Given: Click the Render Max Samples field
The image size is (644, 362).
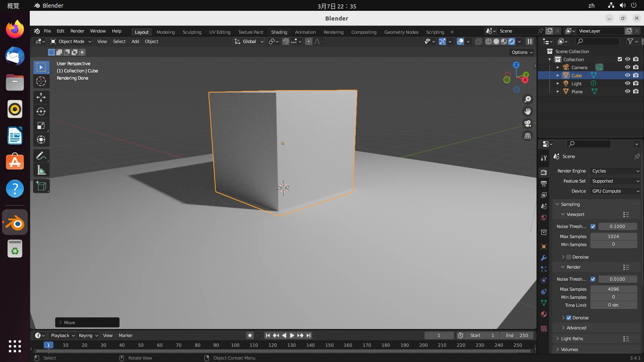Looking at the screenshot, I should point(613,289).
